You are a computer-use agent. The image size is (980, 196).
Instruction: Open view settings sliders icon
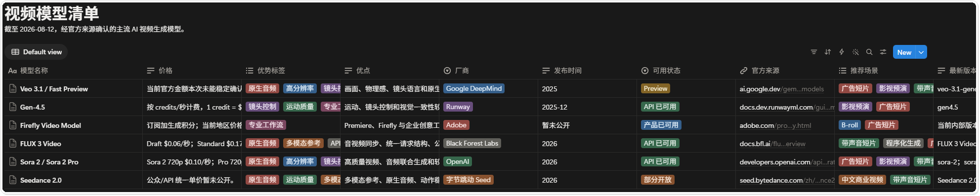(883, 52)
